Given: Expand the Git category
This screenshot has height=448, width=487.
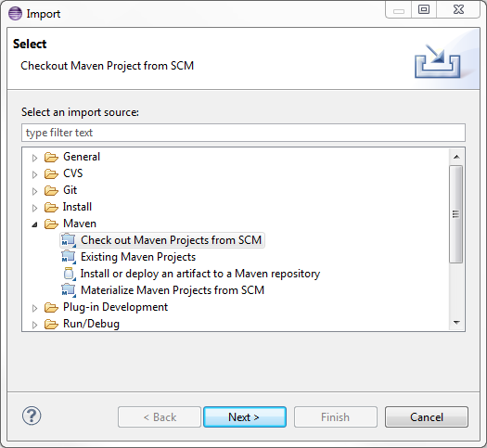Looking at the screenshot, I should 34,192.
